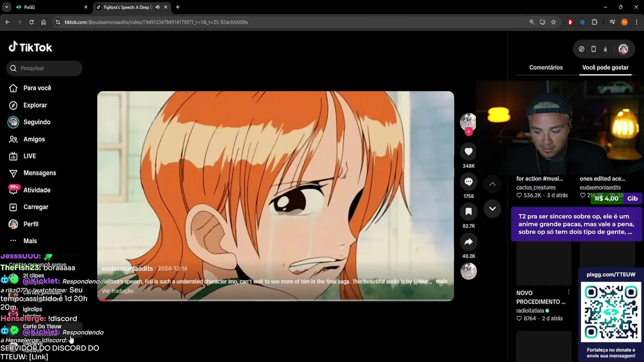Open the Para você feed

pyautogui.click(x=37, y=88)
